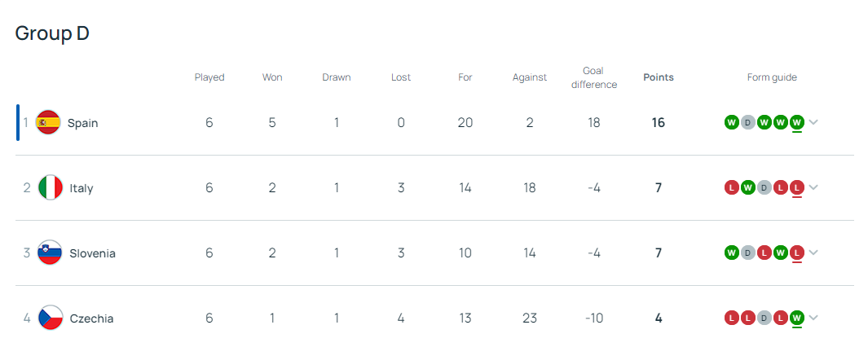Open the Spain team link
The width and height of the screenshot is (868, 347).
(x=82, y=123)
